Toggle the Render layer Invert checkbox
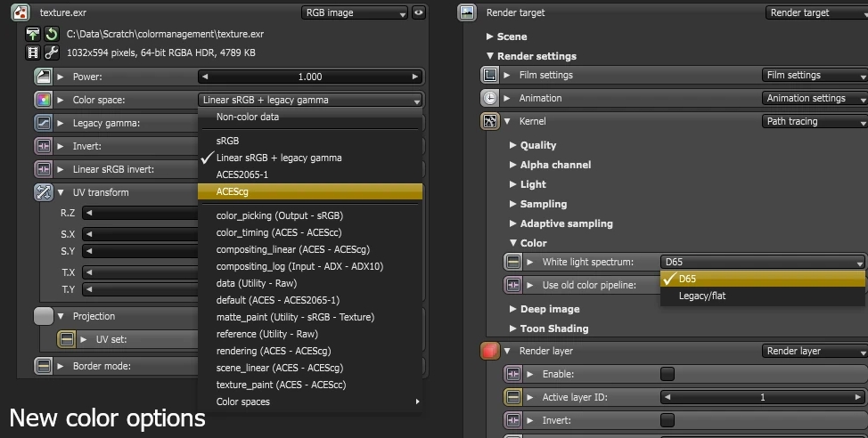This screenshot has height=438, width=868. pos(667,420)
